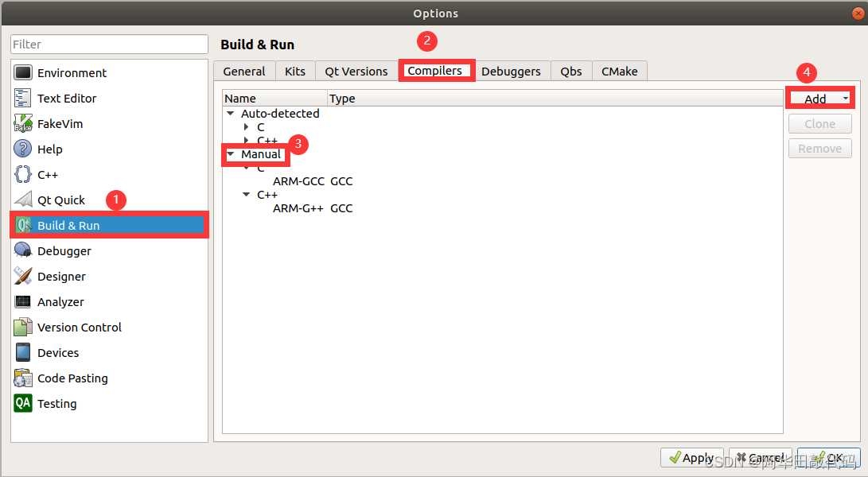Viewport: 868px width, 477px height.
Task: Select the Text Editor settings icon
Action: 24,98
